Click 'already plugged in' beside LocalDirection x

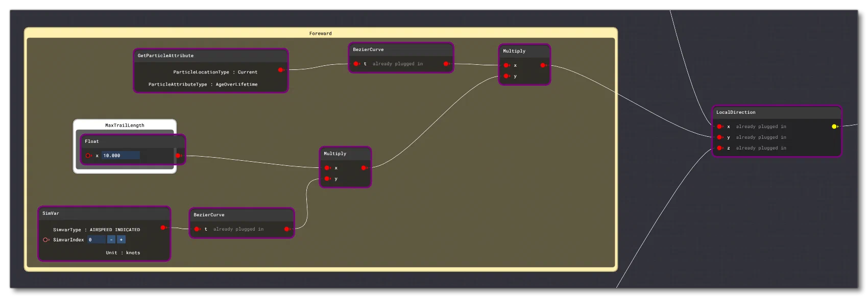pyautogui.click(x=761, y=127)
